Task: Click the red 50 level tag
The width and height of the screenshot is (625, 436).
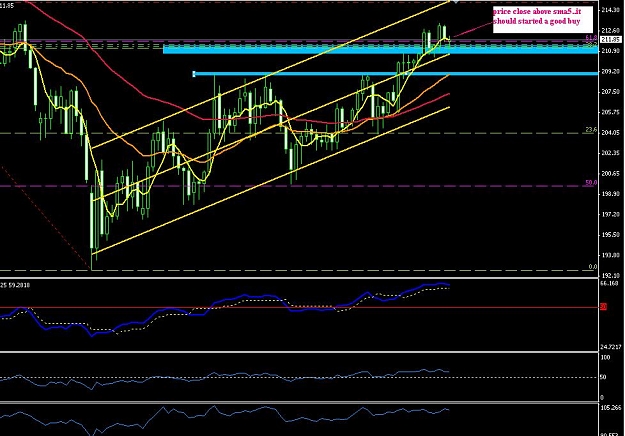Action: [603, 306]
